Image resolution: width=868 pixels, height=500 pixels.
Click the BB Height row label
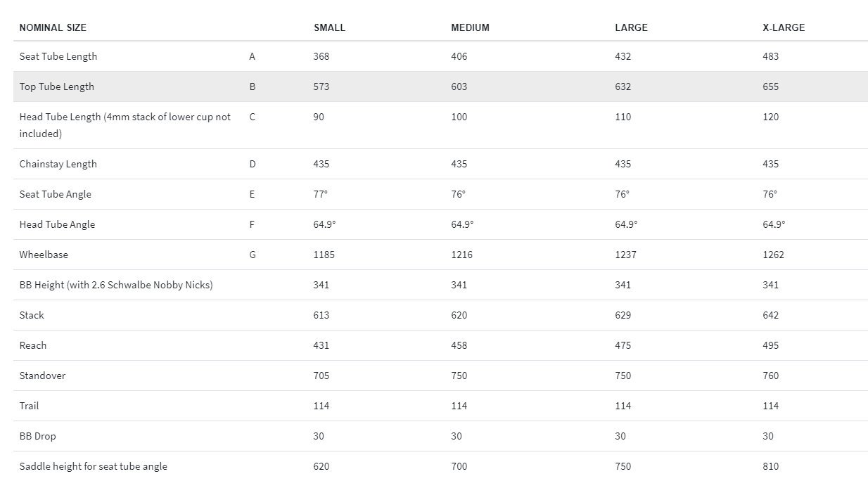pos(116,285)
